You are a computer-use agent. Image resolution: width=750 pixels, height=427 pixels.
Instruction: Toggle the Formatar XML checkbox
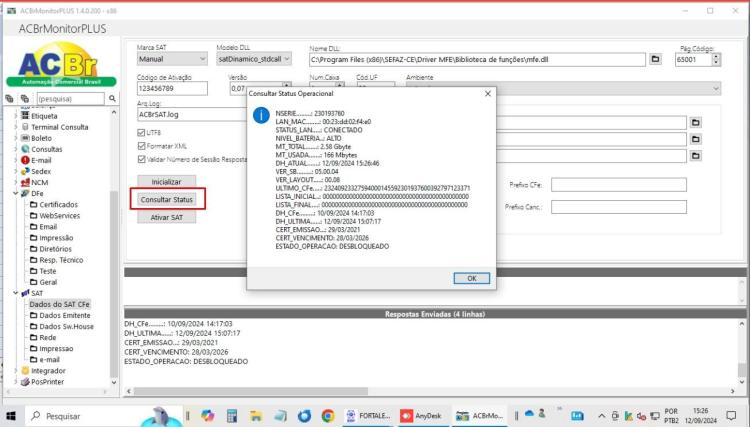point(141,146)
